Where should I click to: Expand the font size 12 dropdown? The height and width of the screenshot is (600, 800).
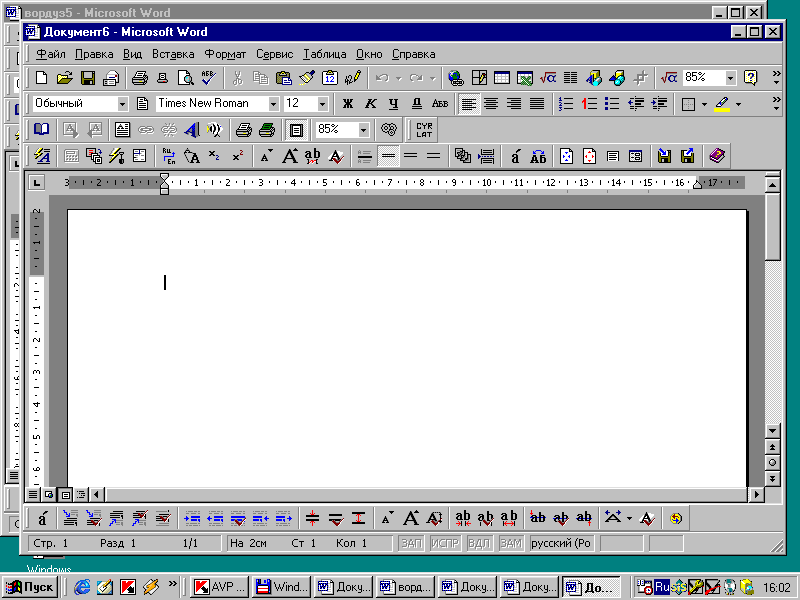322,104
